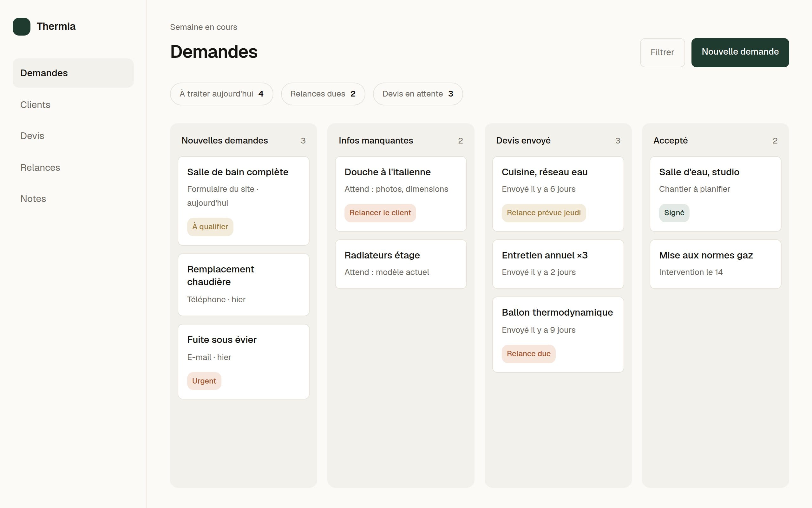Click the Relance due tag
This screenshot has height=508, width=812.
[x=528, y=354]
